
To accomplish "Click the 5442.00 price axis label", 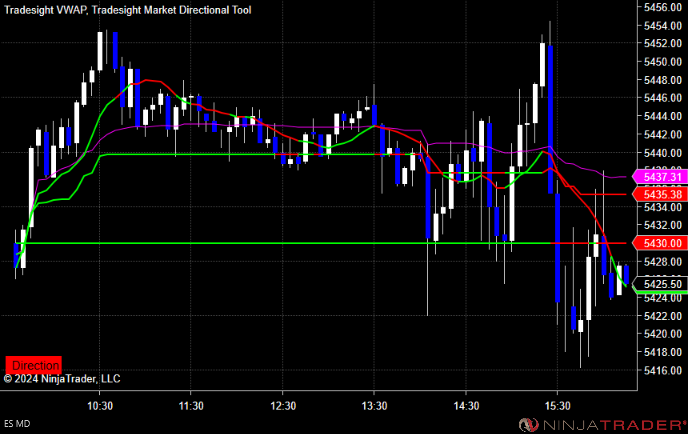I will pos(663,134).
